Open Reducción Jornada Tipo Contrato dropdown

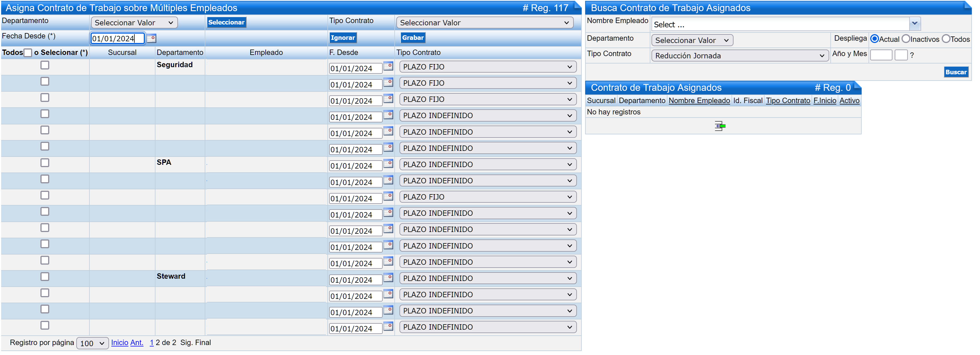point(740,56)
